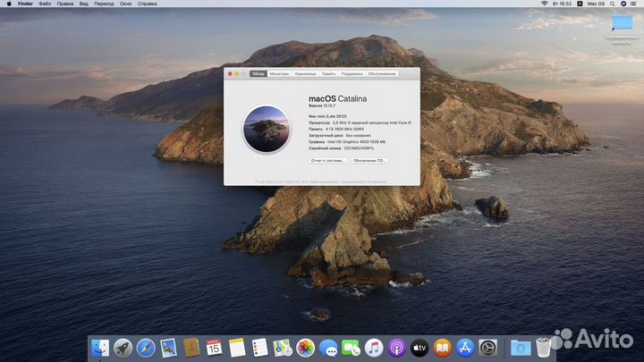Click Обновление ПО button
Screen dimensions: 644x362
[369, 161]
